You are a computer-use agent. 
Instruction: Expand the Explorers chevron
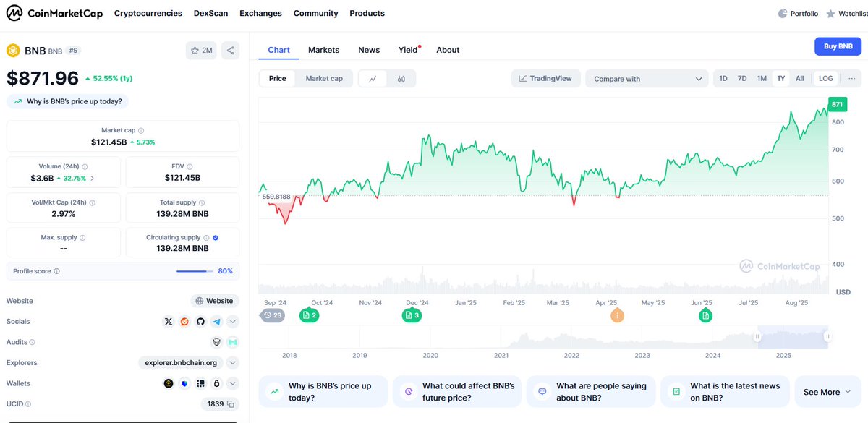232,363
